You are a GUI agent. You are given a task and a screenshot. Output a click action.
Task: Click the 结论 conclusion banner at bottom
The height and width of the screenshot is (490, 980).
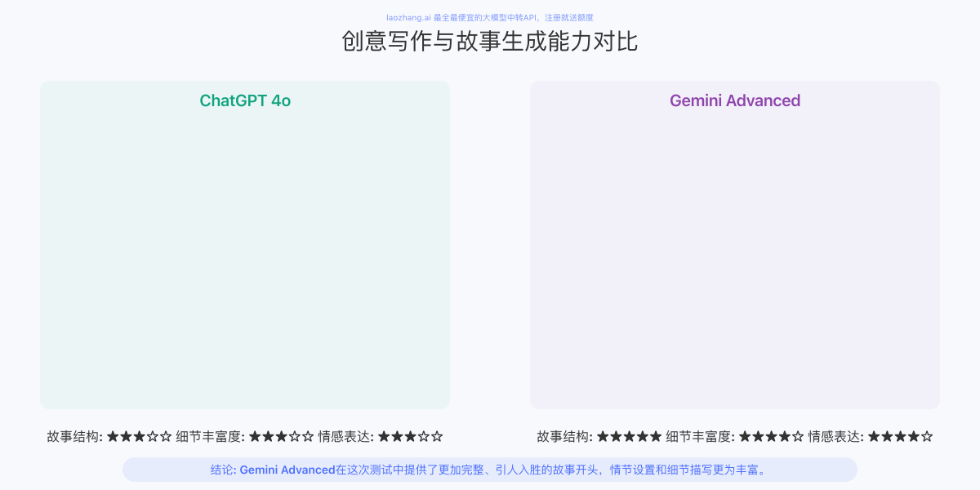click(490, 470)
